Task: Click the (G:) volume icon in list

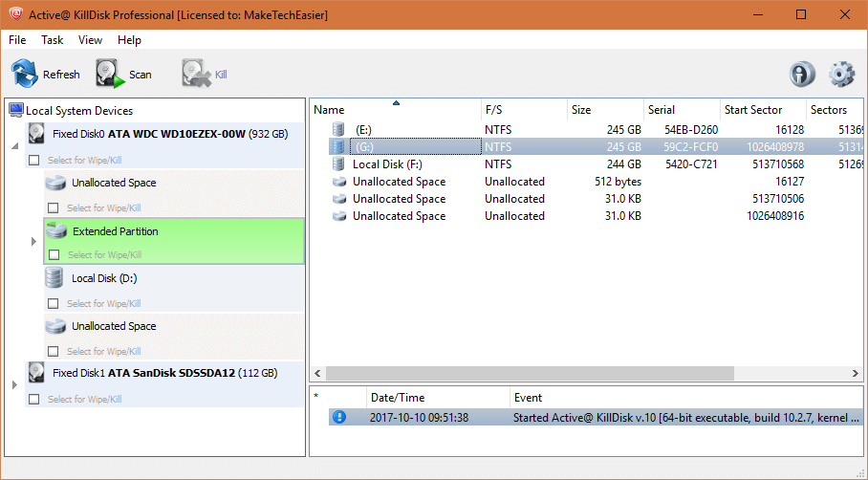Action: coord(338,146)
